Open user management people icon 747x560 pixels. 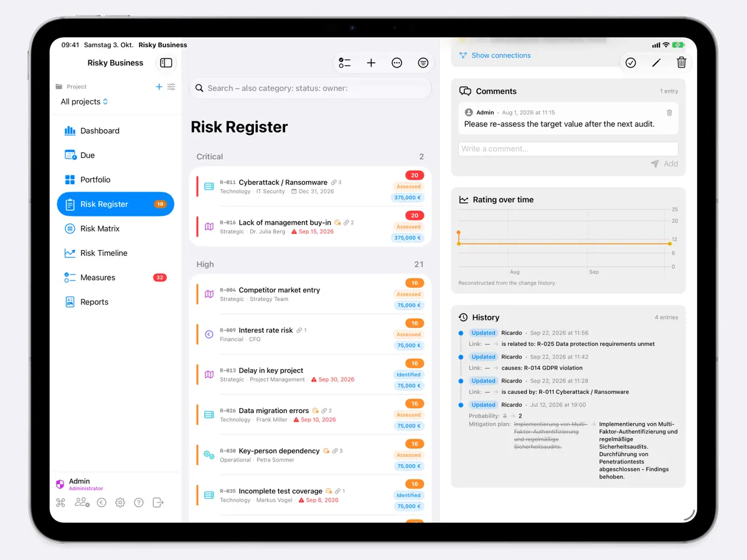[82, 503]
